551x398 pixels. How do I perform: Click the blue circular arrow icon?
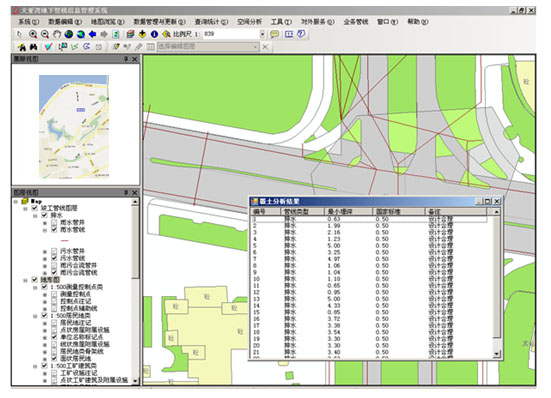(x=86, y=46)
